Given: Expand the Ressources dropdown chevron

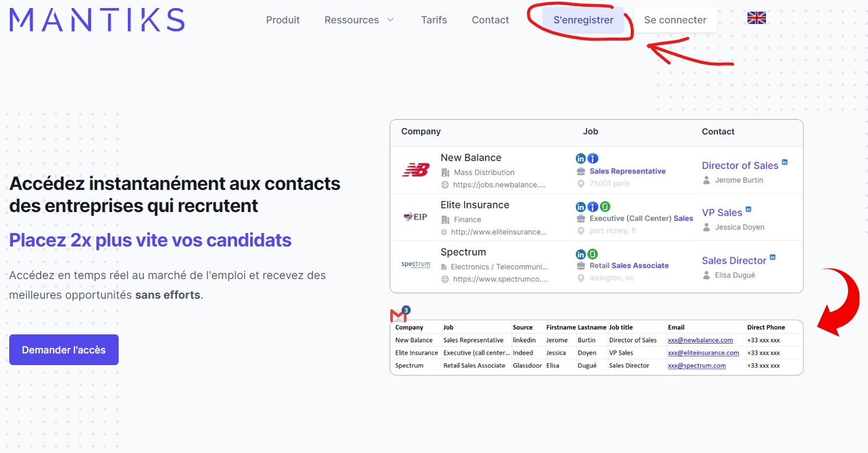Looking at the screenshot, I should [x=390, y=20].
